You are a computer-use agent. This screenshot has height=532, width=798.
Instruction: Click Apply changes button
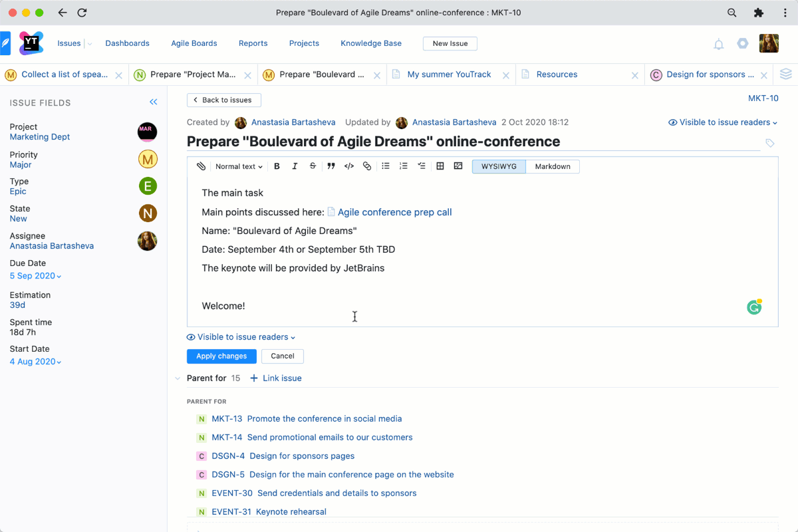[x=221, y=356]
